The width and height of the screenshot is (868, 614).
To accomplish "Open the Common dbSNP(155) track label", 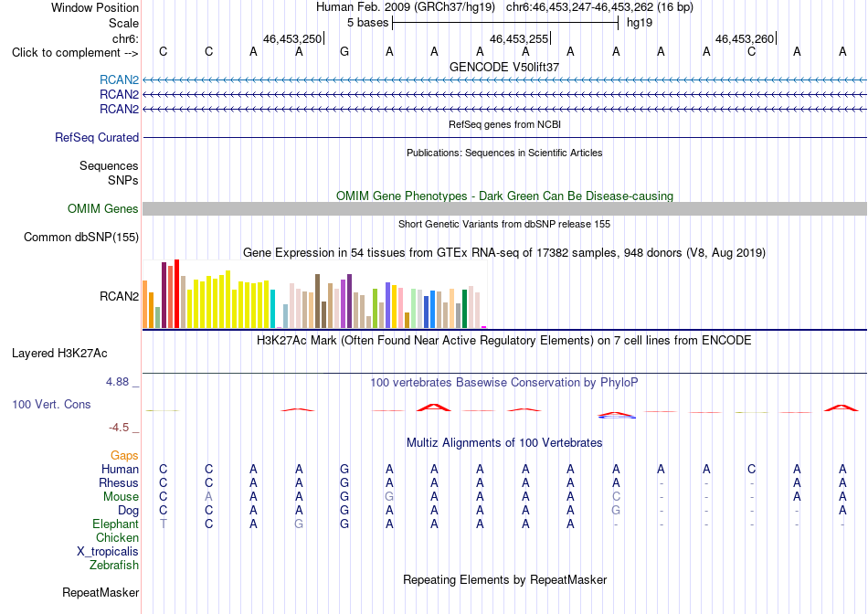I will (81, 237).
